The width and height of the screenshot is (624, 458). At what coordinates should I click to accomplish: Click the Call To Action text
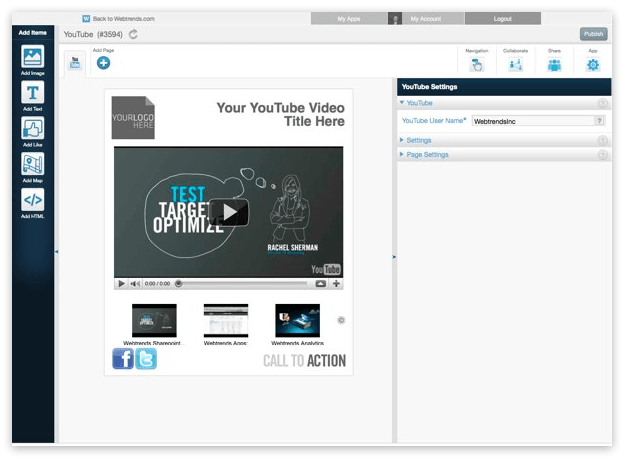304,361
